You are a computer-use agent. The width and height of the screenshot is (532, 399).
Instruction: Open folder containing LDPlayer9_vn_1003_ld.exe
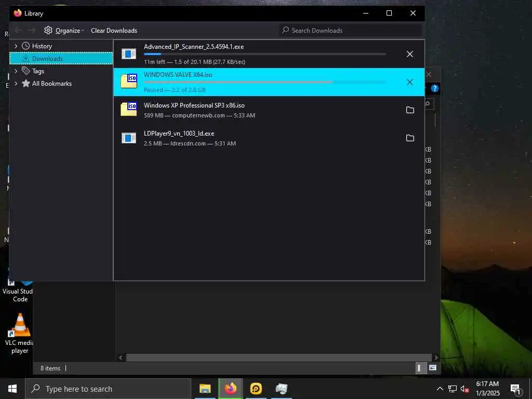[x=410, y=138]
